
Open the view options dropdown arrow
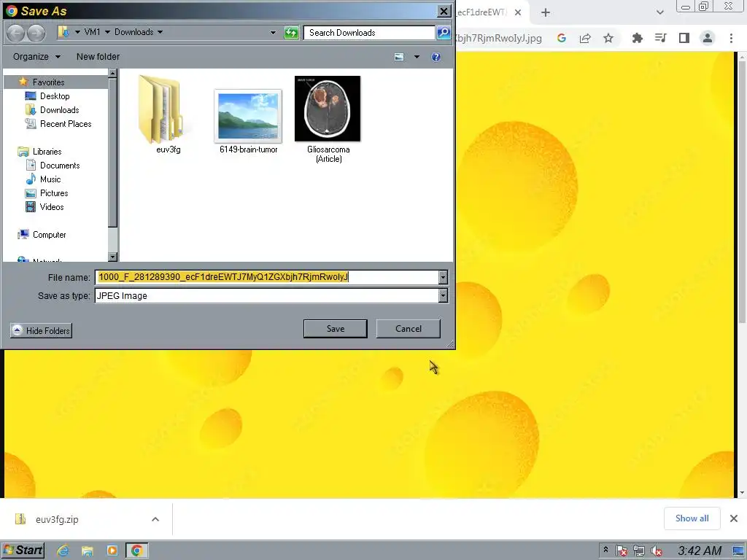417,57
